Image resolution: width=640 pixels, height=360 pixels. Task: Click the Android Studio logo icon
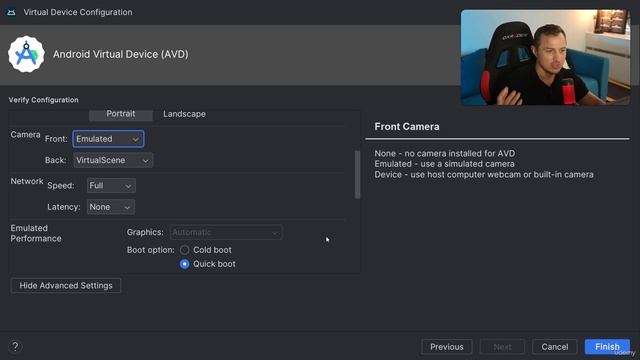(x=26, y=54)
